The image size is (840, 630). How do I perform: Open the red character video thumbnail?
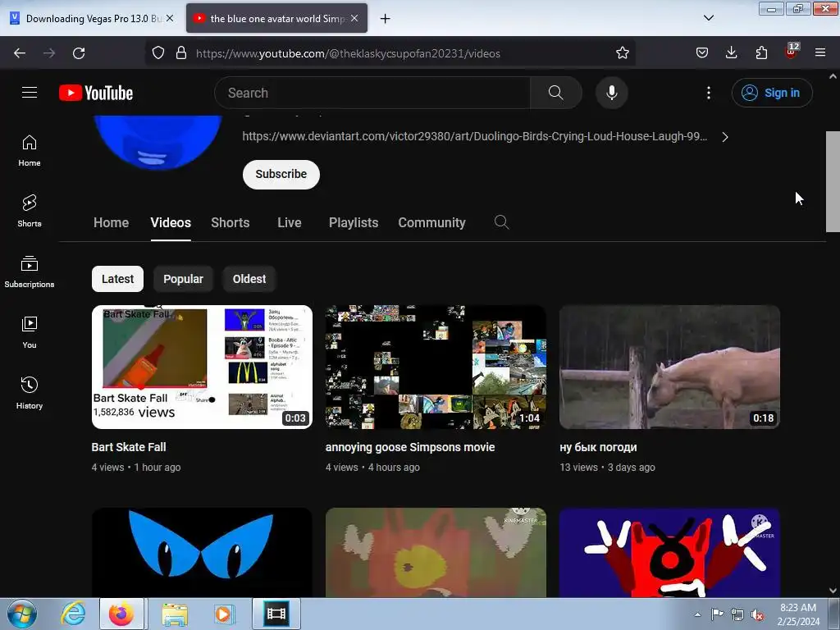coord(669,553)
